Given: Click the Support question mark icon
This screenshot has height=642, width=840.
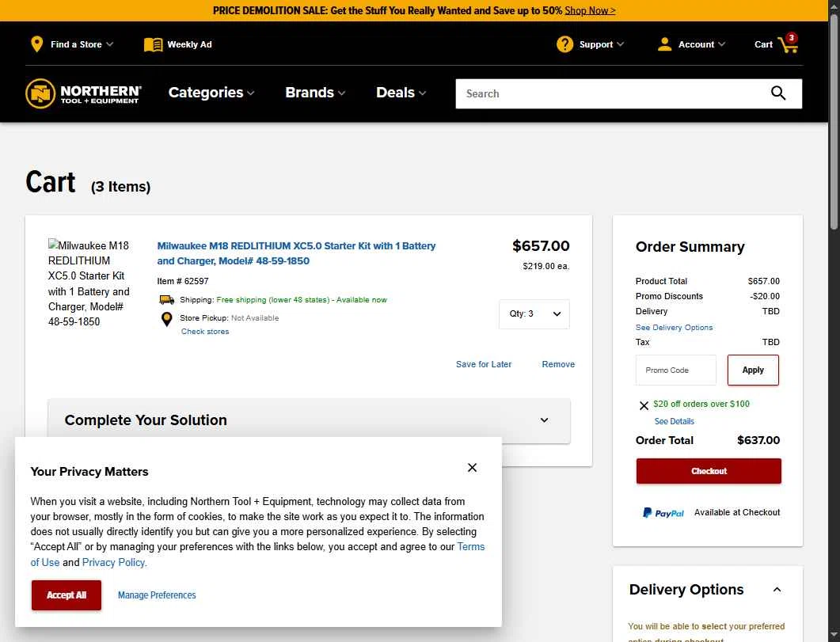Looking at the screenshot, I should pyautogui.click(x=564, y=44).
